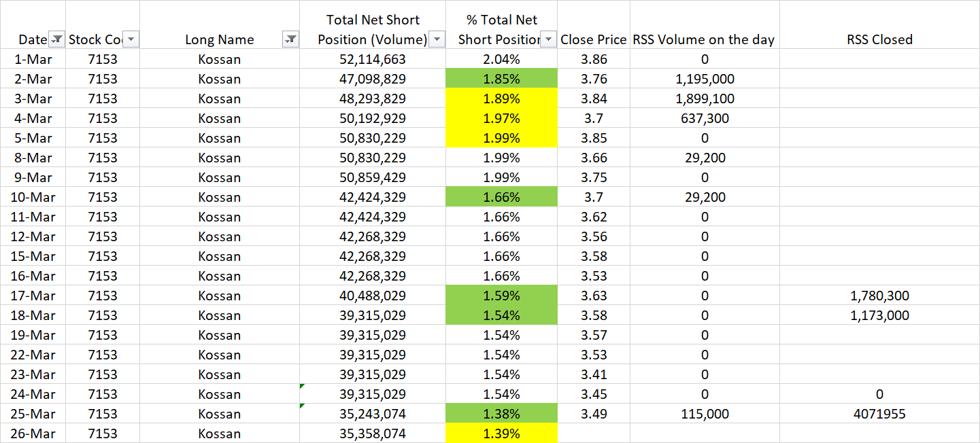The width and height of the screenshot is (980, 443).
Task: Select the 4071955 cell in RSS Closed
Action: (x=879, y=414)
